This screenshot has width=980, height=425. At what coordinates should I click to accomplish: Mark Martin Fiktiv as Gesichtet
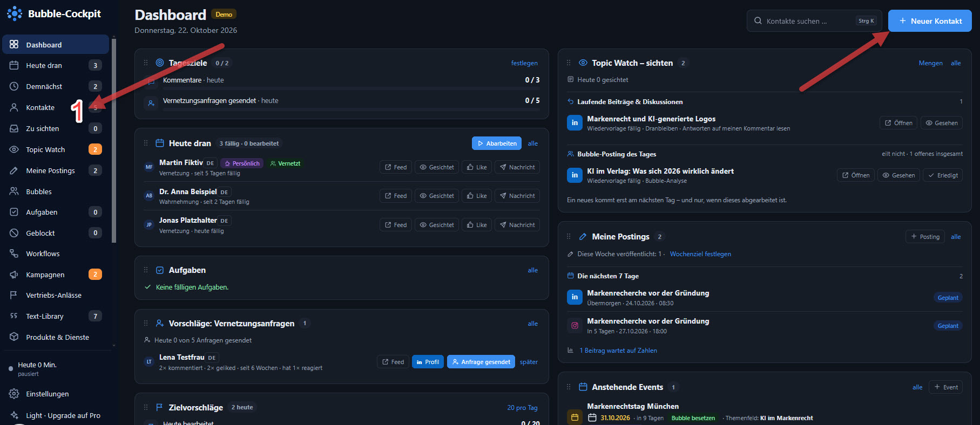tap(437, 167)
